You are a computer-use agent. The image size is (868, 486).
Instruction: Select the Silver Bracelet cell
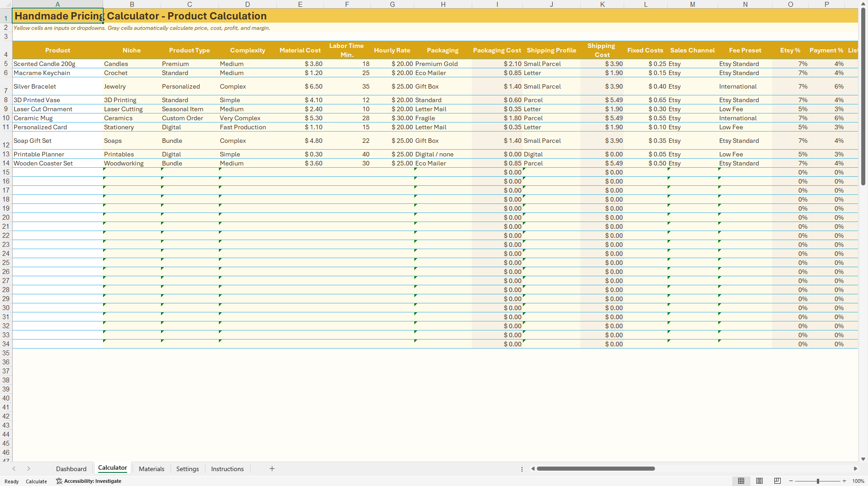click(57, 86)
